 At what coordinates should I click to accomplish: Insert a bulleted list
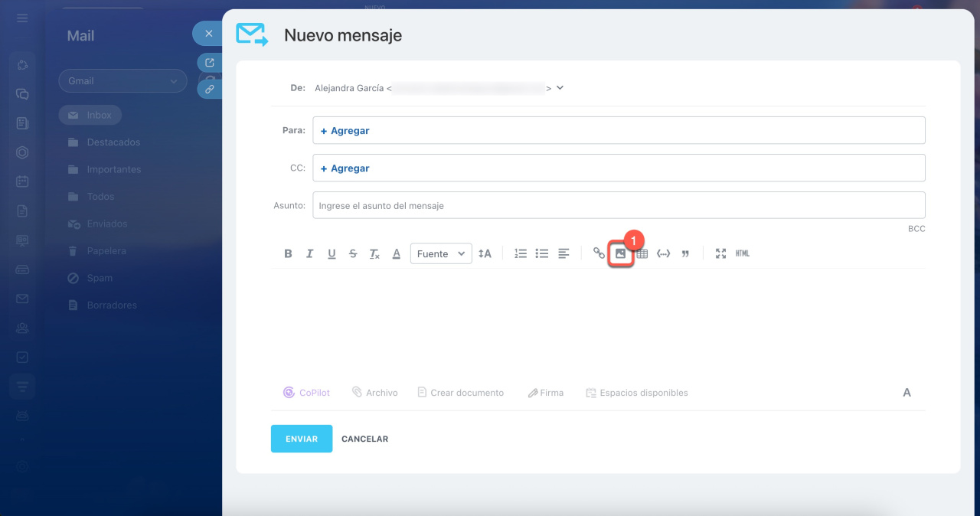(x=542, y=253)
